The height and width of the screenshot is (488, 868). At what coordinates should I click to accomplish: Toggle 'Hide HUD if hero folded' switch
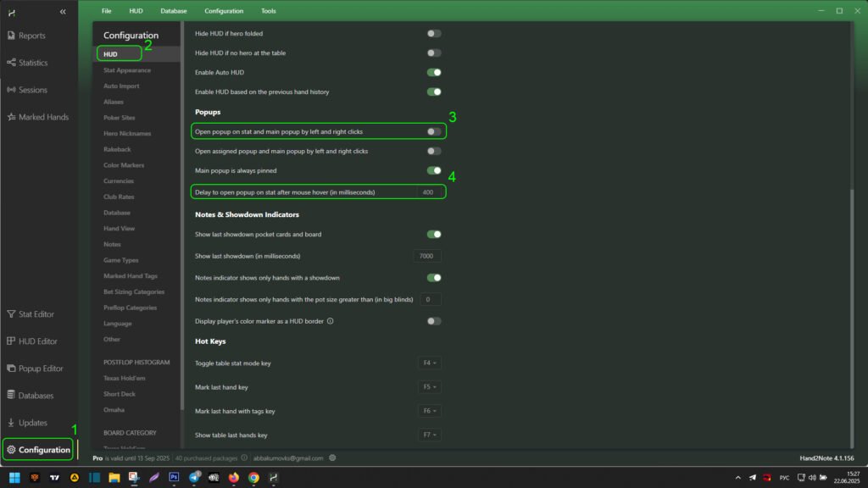tap(433, 34)
